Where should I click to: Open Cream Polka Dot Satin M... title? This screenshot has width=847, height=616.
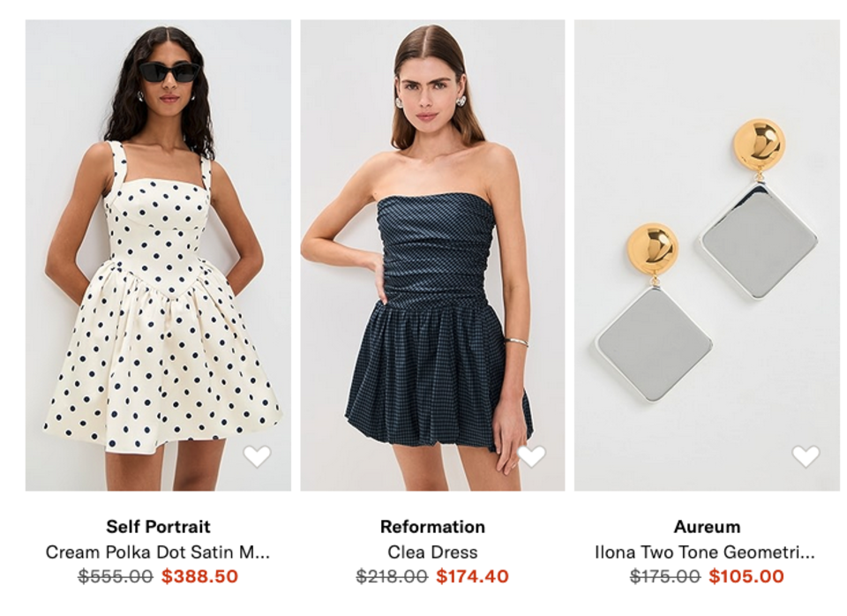pos(158,552)
